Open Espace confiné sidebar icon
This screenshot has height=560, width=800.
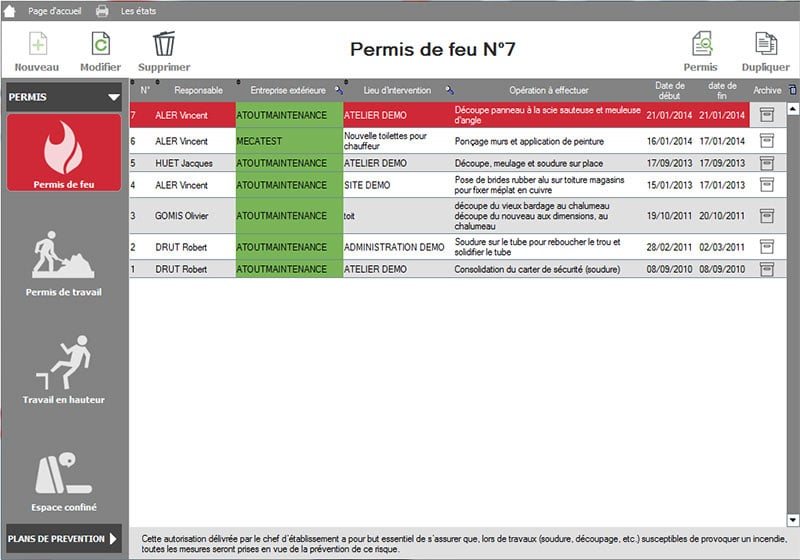click(x=63, y=472)
